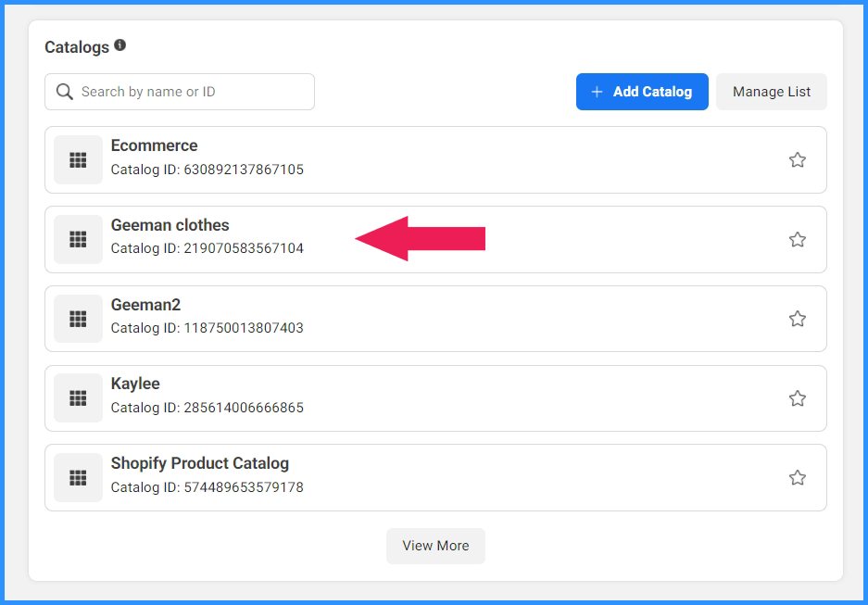Click the Geeman2 catalog grid icon

tap(78, 319)
